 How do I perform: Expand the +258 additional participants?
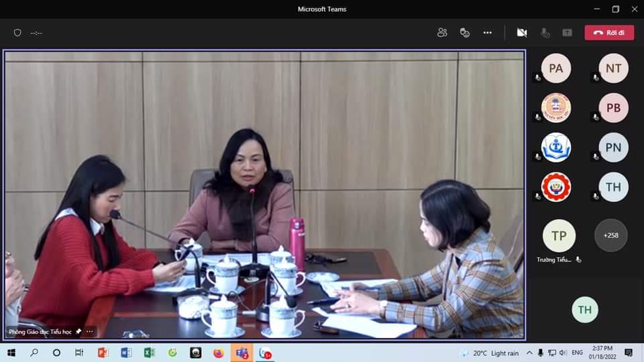click(x=610, y=236)
